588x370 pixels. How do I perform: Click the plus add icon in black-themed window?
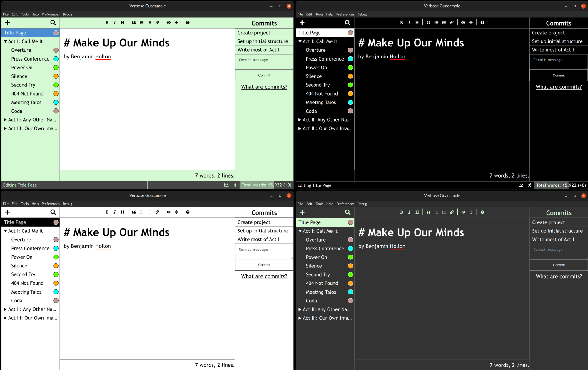tap(302, 23)
